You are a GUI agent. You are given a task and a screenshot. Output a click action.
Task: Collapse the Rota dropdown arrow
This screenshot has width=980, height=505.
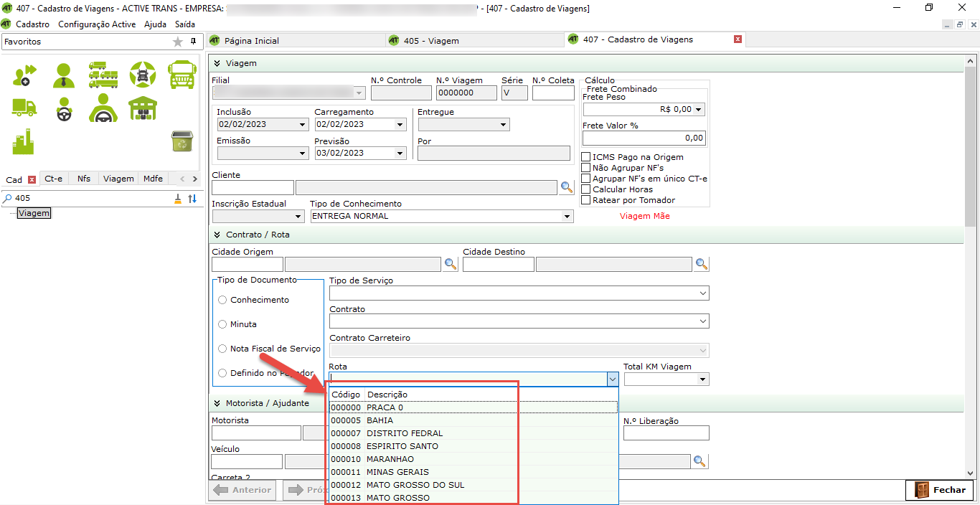pos(612,379)
